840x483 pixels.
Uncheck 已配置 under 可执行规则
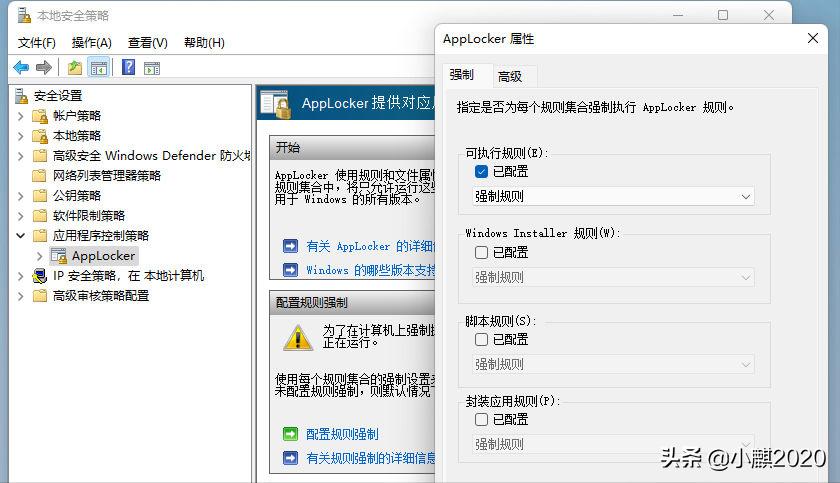481,171
